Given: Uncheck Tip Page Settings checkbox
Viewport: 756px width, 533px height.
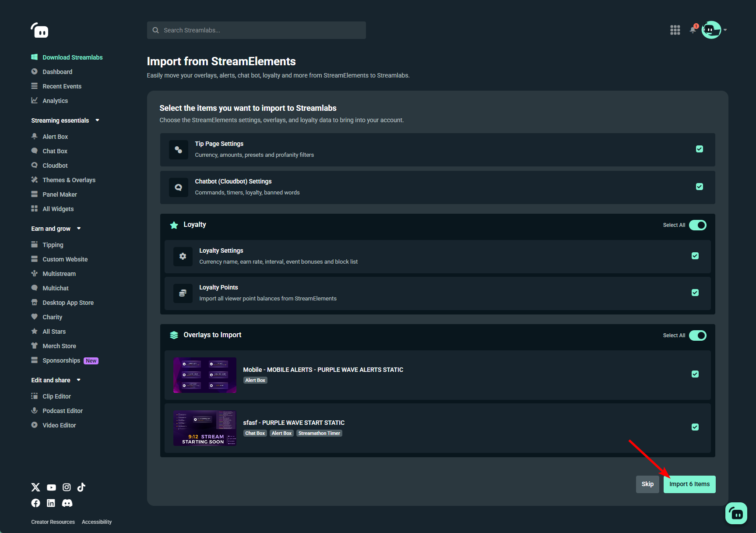Looking at the screenshot, I should tap(700, 149).
